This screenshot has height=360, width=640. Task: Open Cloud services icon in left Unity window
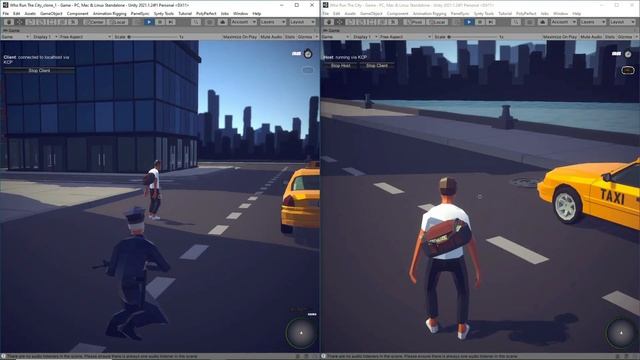tap(222, 22)
